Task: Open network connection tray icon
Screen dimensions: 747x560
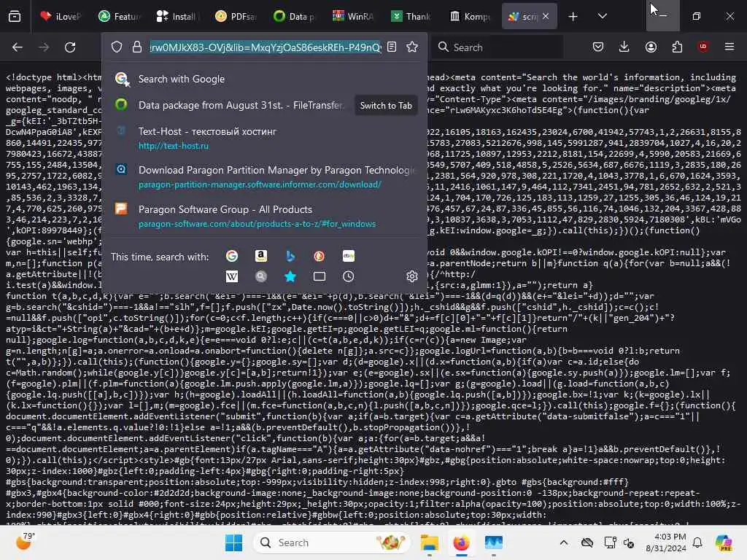Action: tap(610, 542)
